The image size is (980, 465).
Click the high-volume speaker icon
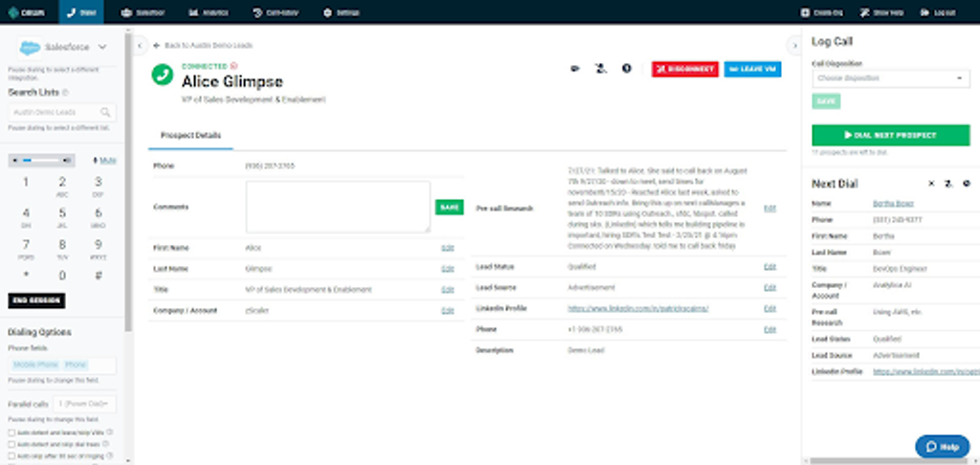click(68, 161)
